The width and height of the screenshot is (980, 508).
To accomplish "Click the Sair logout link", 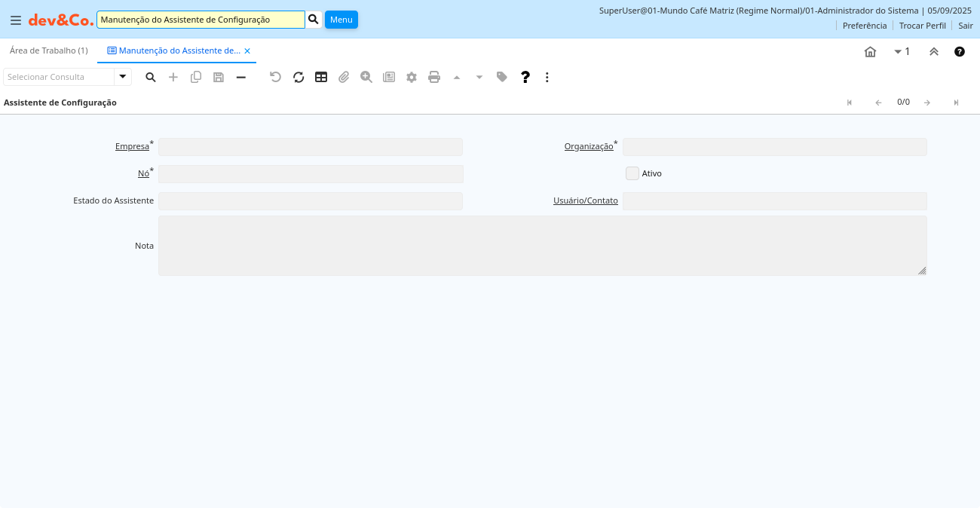I will [965, 26].
